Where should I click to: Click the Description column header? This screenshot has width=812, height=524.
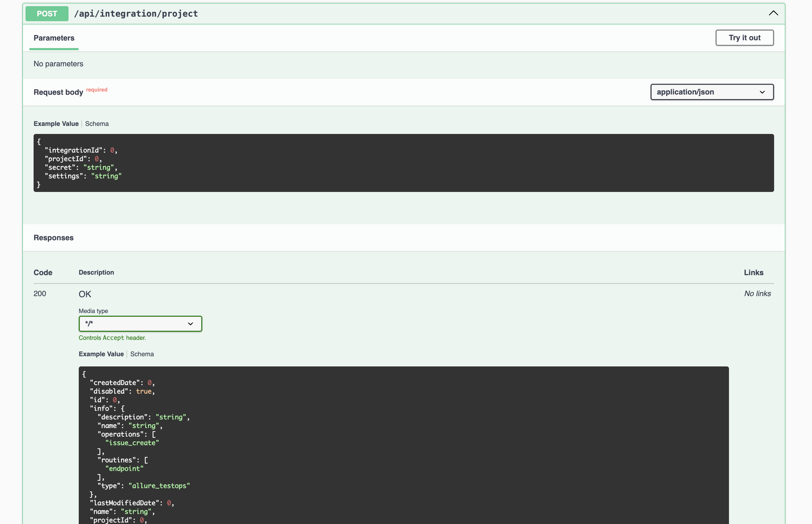tap(96, 272)
